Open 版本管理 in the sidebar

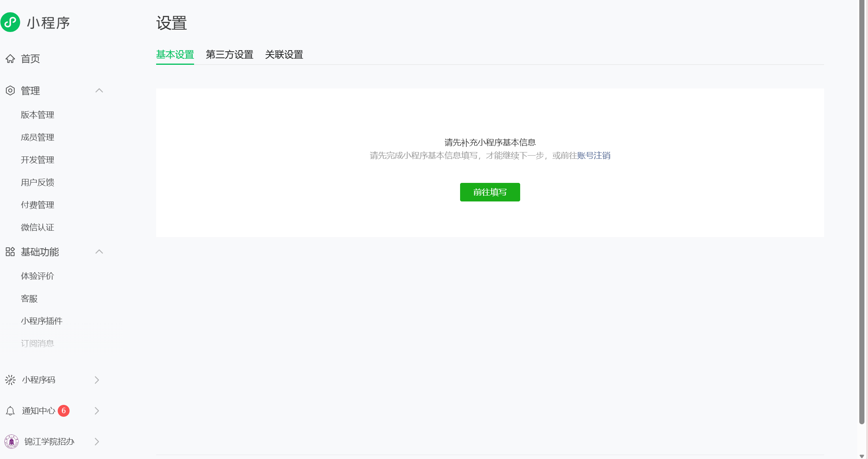coord(38,115)
